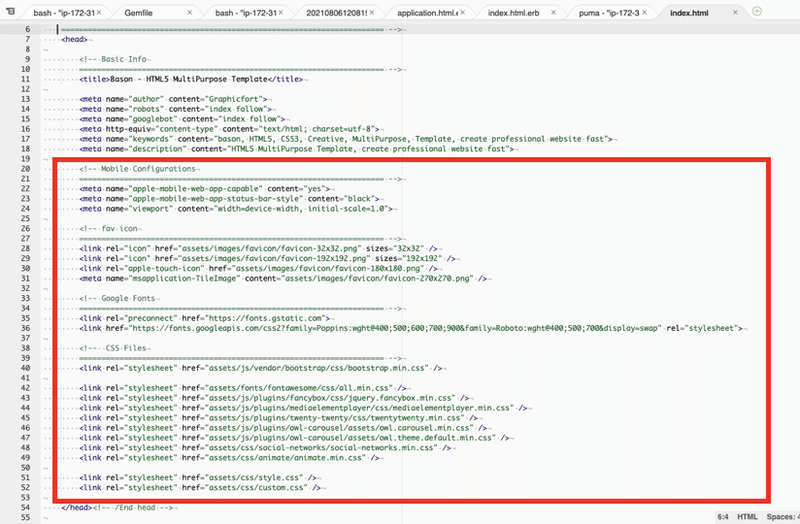
Task: Click the apple-touch-icon link line
Action: [x=258, y=268]
